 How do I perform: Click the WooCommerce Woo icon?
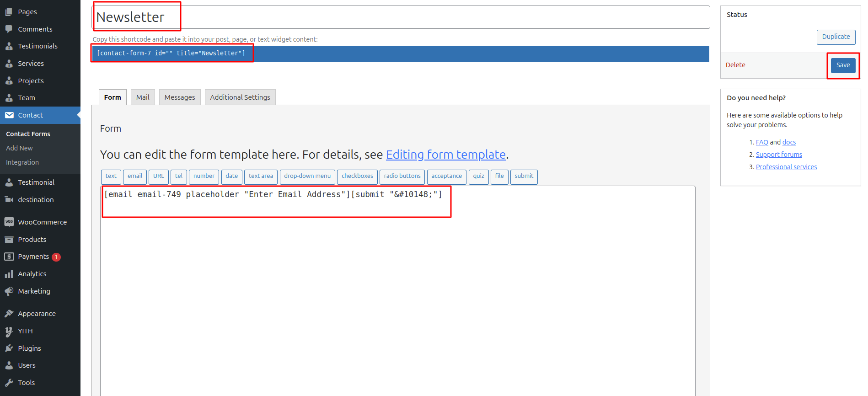tap(9, 222)
